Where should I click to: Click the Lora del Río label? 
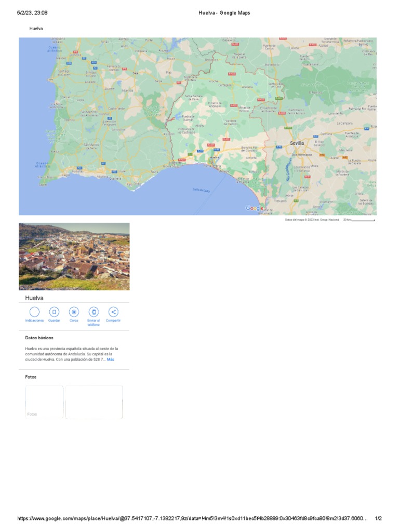pyautogui.click(x=336, y=113)
